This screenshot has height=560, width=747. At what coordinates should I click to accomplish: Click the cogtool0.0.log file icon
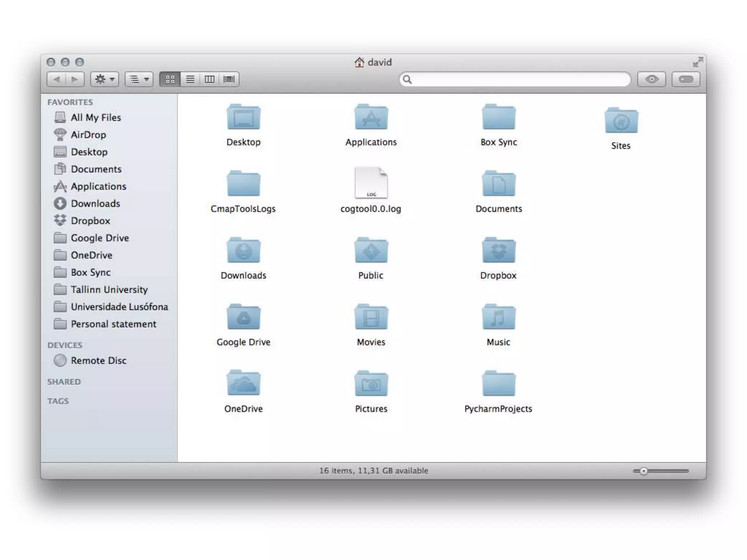tap(371, 183)
